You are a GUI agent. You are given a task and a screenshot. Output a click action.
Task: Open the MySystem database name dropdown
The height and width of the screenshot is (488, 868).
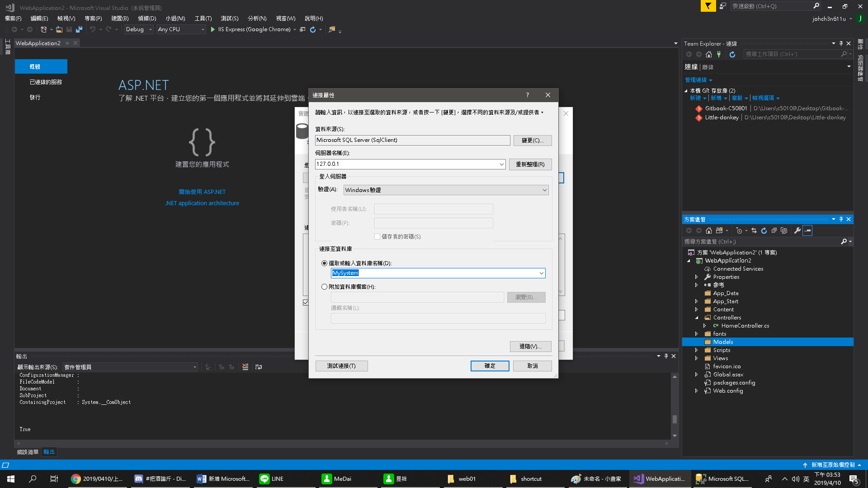point(541,273)
